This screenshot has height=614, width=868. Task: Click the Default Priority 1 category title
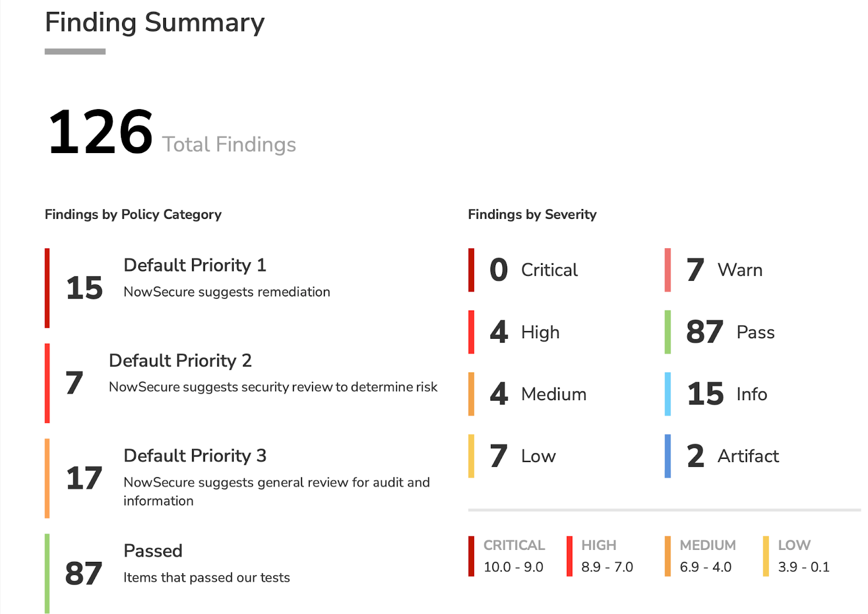click(x=195, y=265)
